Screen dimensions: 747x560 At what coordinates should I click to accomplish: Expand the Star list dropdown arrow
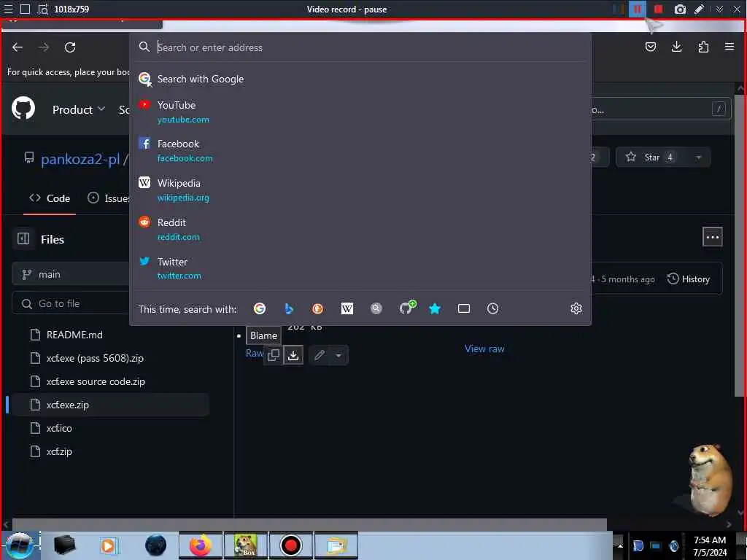pos(698,157)
